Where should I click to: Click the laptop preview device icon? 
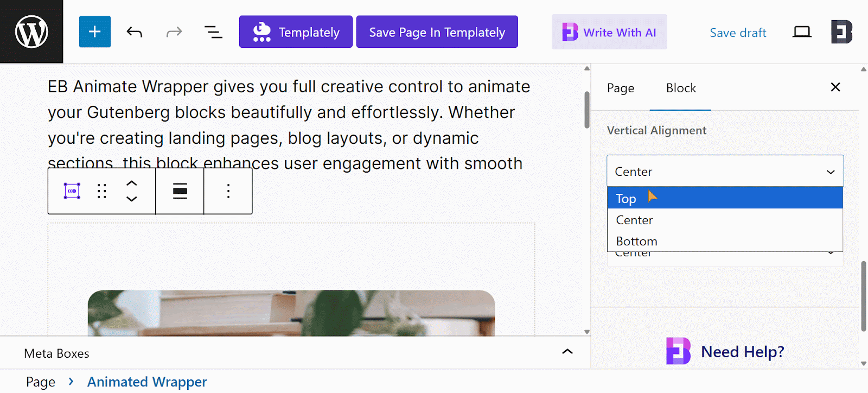click(802, 33)
